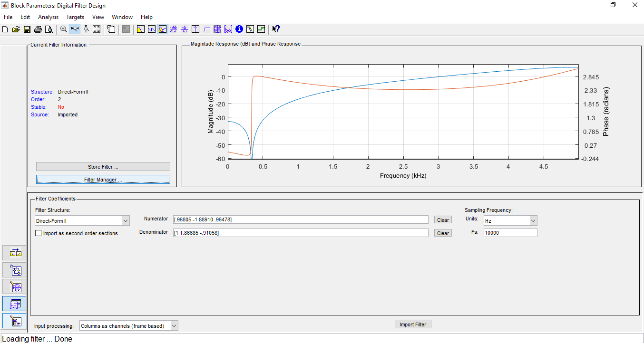
Task: Click the 'Frequency (kHz)' axis label
Action: pyautogui.click(x=403, y=176)
